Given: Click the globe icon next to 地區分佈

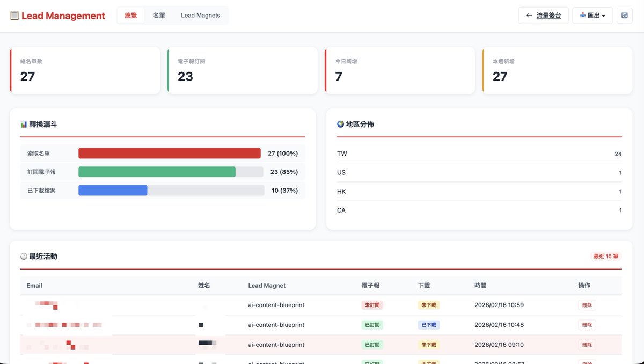Looking at the screenshot, I should point(340,124).
